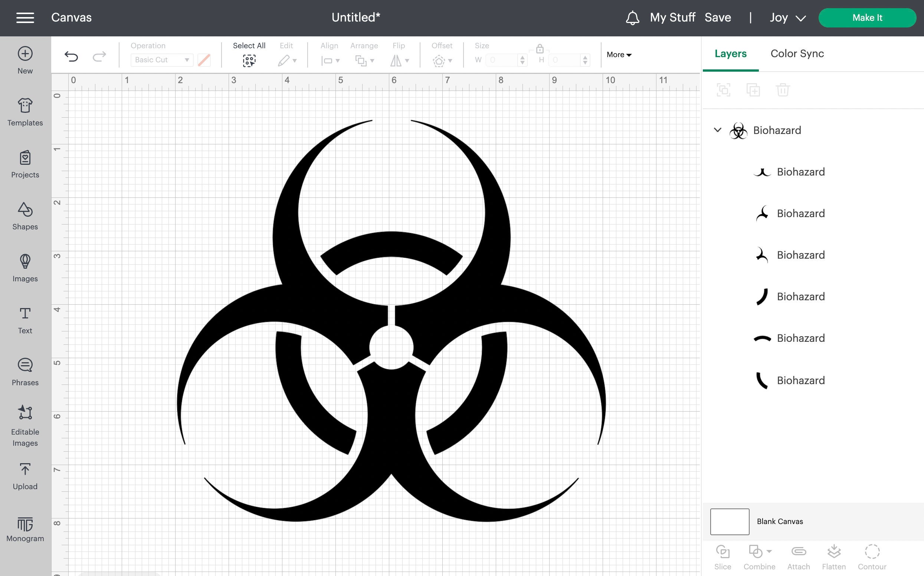Open the Basic Cut operation dropdown

(x=161, y=60)
